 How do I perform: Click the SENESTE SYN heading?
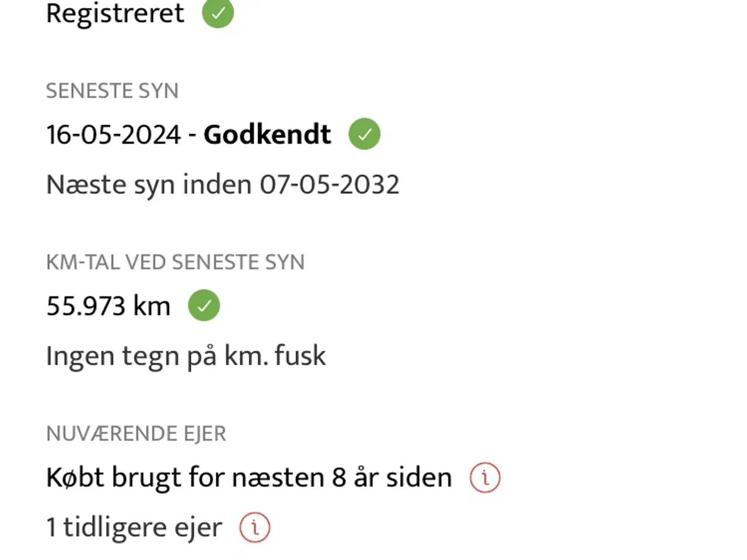(x=112, y=91)
